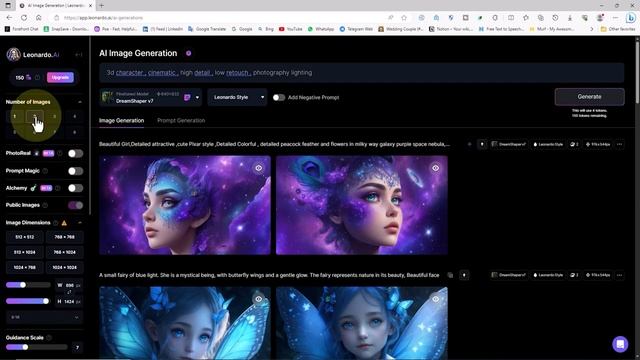Toggle the Prompt Magic switch

tap(76, 171)
